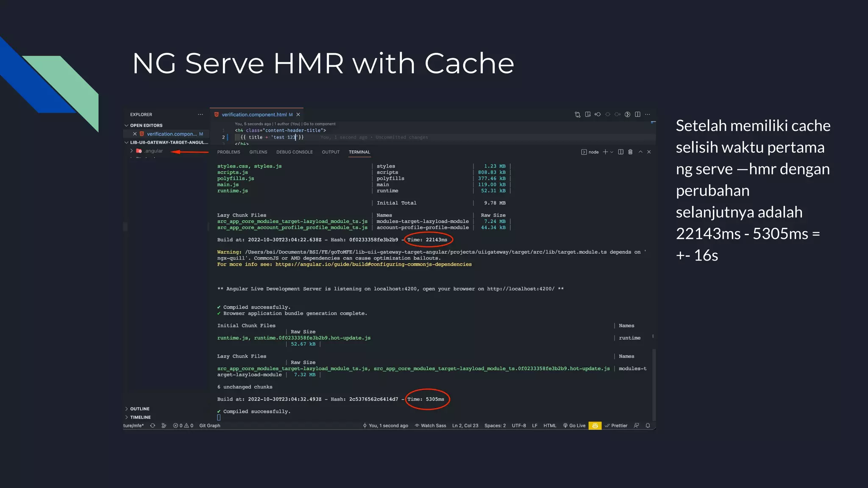Close the terminal panel
Screen dimensions: 868x488
point(649,152)
